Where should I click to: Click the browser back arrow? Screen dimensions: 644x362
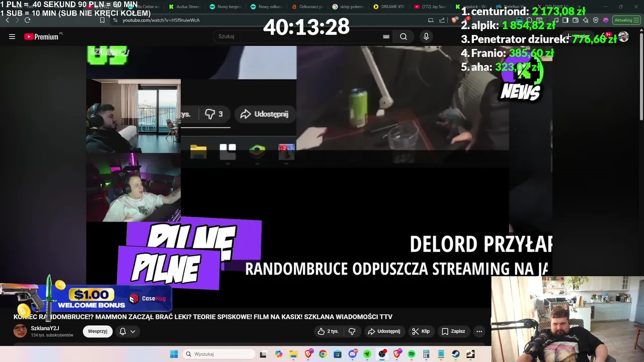[8, 20]
